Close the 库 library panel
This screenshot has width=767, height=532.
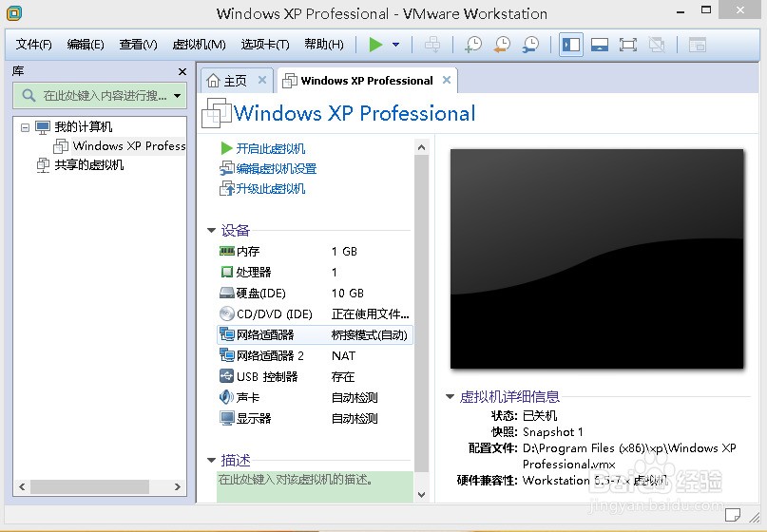click(182, 72)
